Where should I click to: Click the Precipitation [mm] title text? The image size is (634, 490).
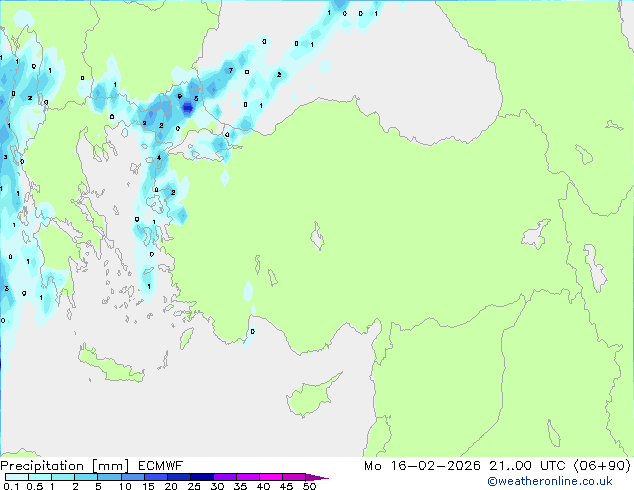(65, 465)
